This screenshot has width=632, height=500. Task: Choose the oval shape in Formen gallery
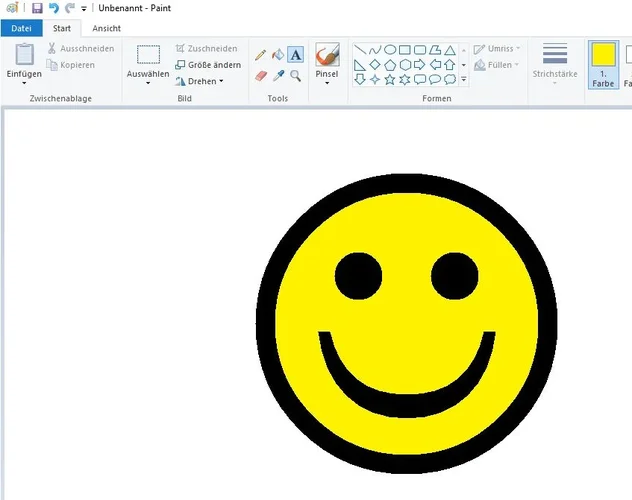click(x=390, y=49)
